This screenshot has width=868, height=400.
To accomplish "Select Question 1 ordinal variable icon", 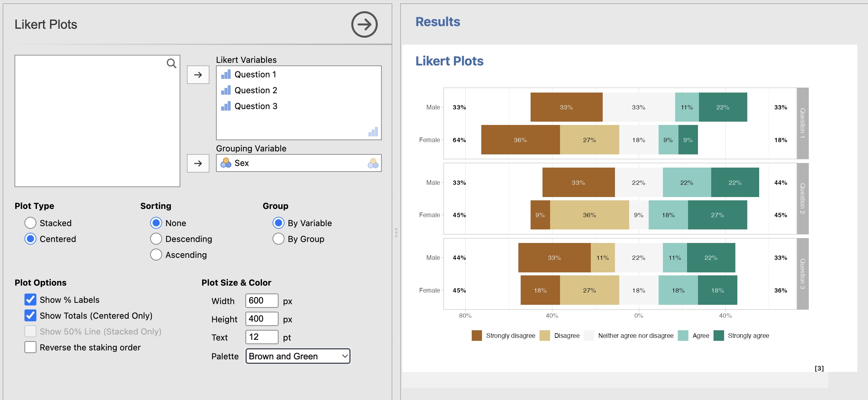I will (x=226, y=74).
